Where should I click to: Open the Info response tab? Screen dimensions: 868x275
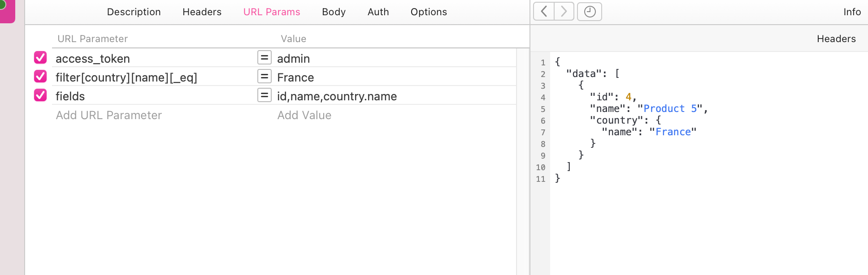pyautogui.click(x=852, y=12)
